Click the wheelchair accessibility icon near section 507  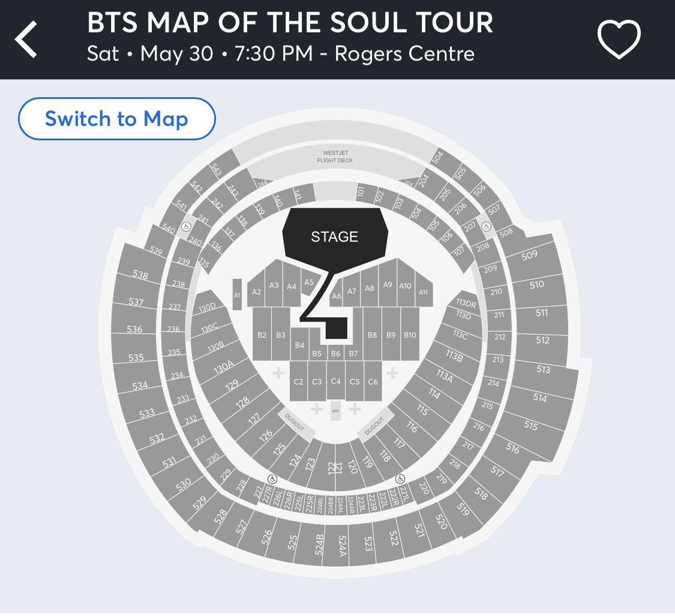pos(486,227)
